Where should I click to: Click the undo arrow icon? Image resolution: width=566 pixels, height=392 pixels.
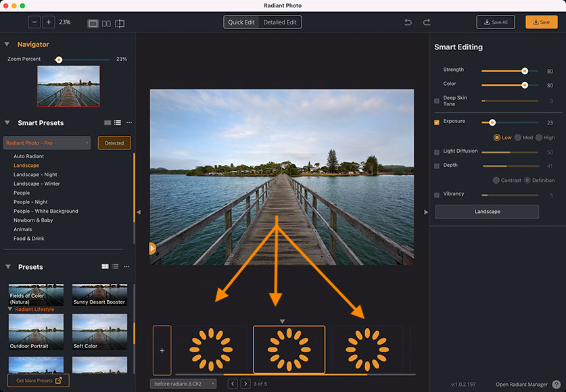(x=408, y=22)
